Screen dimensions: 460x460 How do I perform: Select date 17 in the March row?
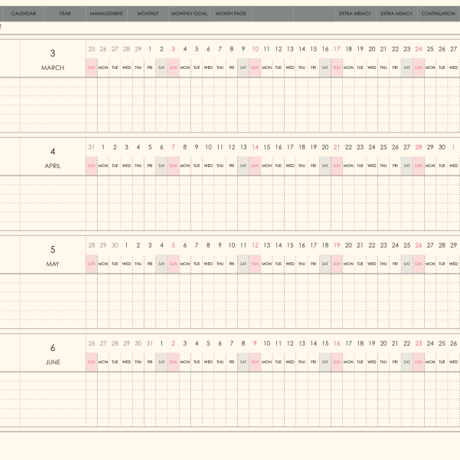(x=337, y=49)
